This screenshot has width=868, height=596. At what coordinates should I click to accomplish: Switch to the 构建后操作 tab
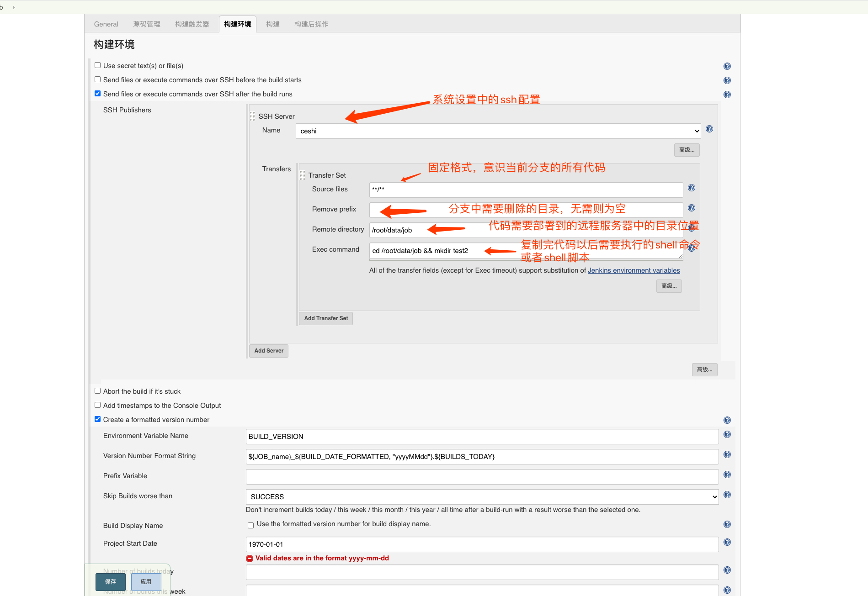tap(311, 24)
